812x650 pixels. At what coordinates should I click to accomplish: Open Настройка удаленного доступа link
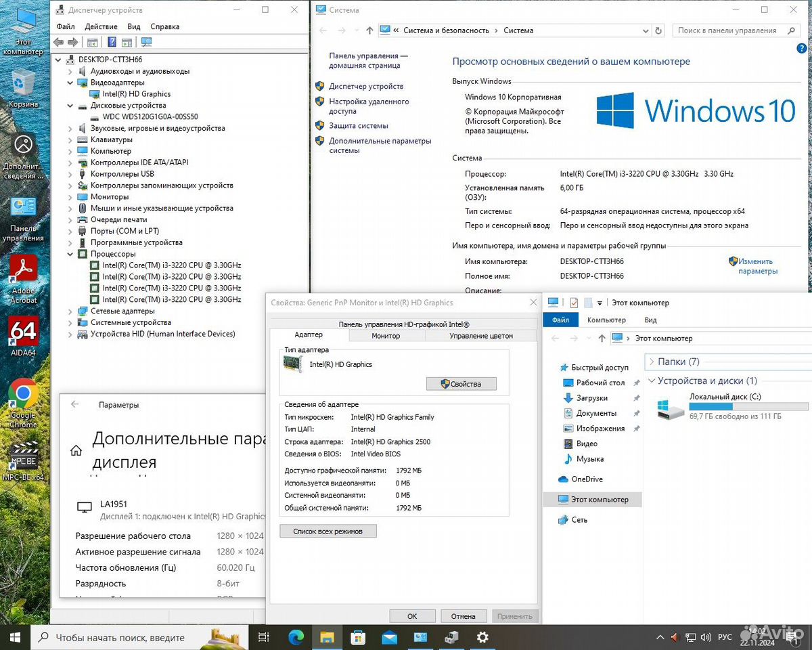369,106
